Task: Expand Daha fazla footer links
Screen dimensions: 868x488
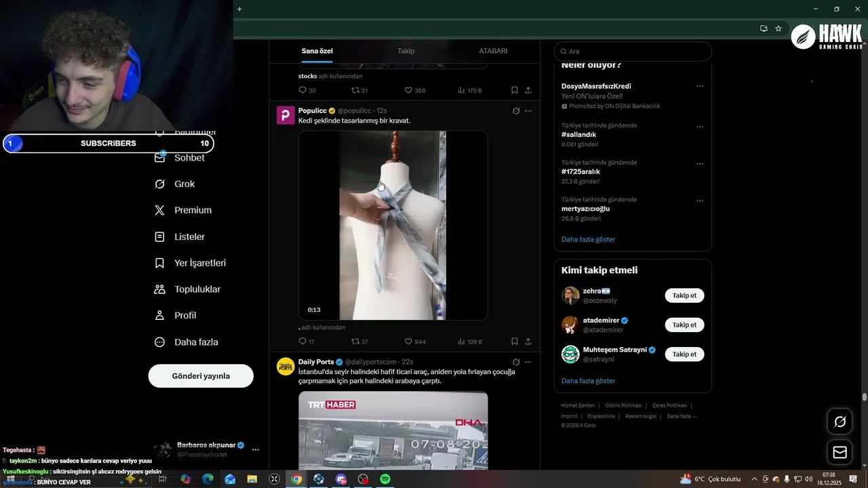Action: [x=682, y=416]
